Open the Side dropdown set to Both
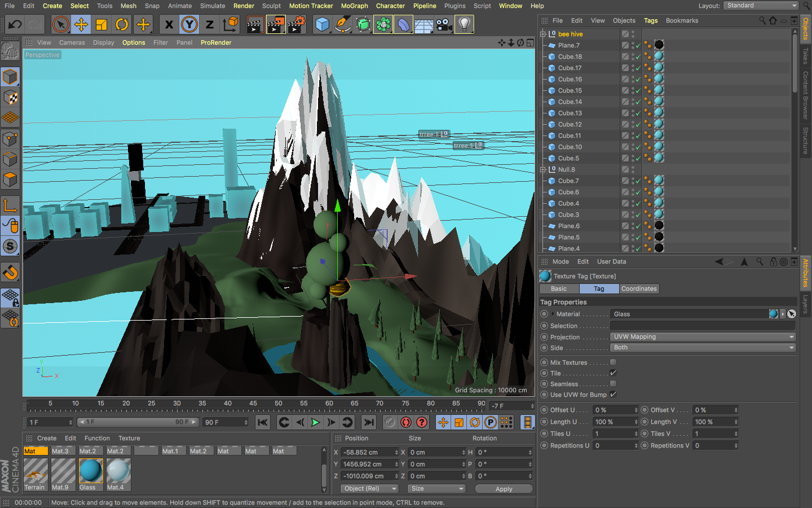The height and width of the screenshot is (508, 812). click(x=703, y=348)
